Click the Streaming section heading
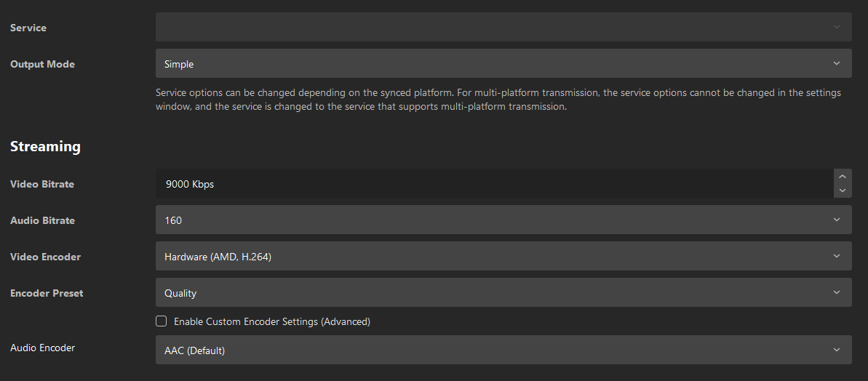This screenshot has height=381, width=868. pyautogui.click(x=45, y=146)
